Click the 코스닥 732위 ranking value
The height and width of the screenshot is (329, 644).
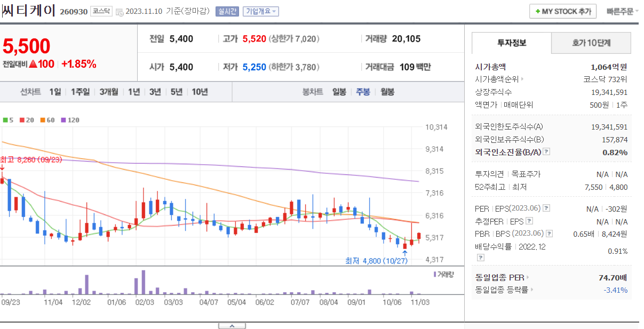(x=606, y=79)
